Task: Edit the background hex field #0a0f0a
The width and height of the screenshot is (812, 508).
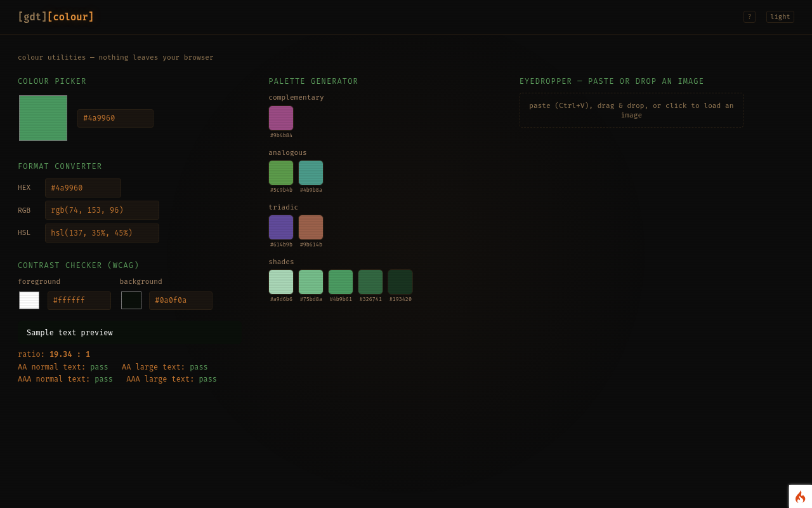Action: click(x=181, y=300)
